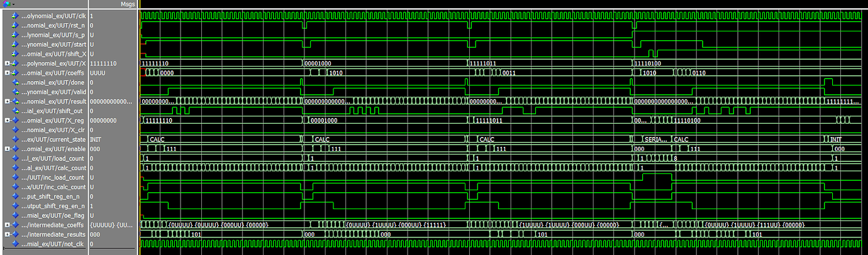Click the done signal icon

15,82
